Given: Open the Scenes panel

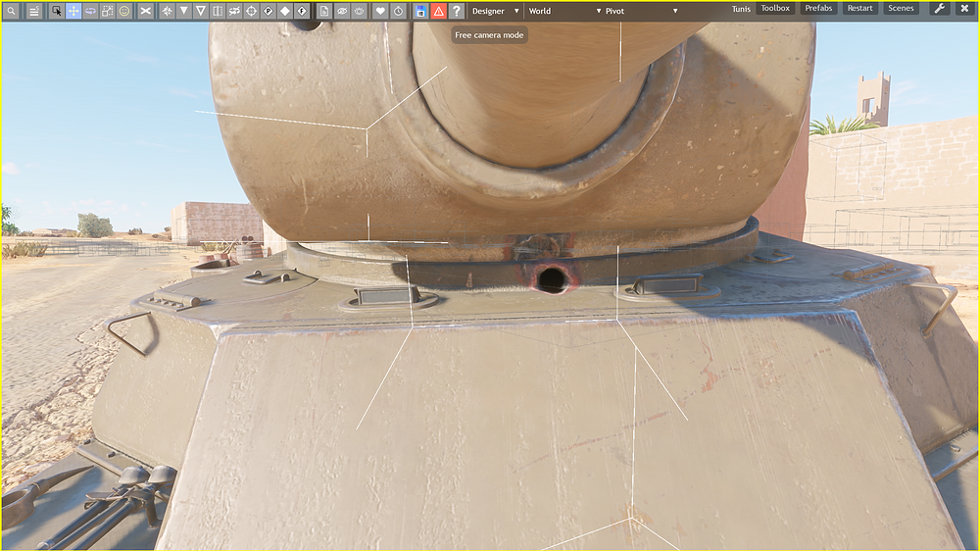Looking at the screenshot, I should [901, 8].
